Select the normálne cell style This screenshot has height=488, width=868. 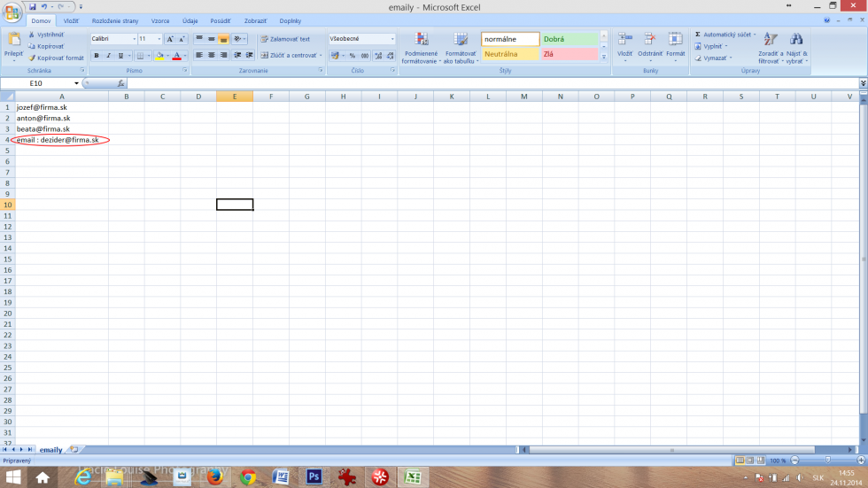click(x=510, y=39)
